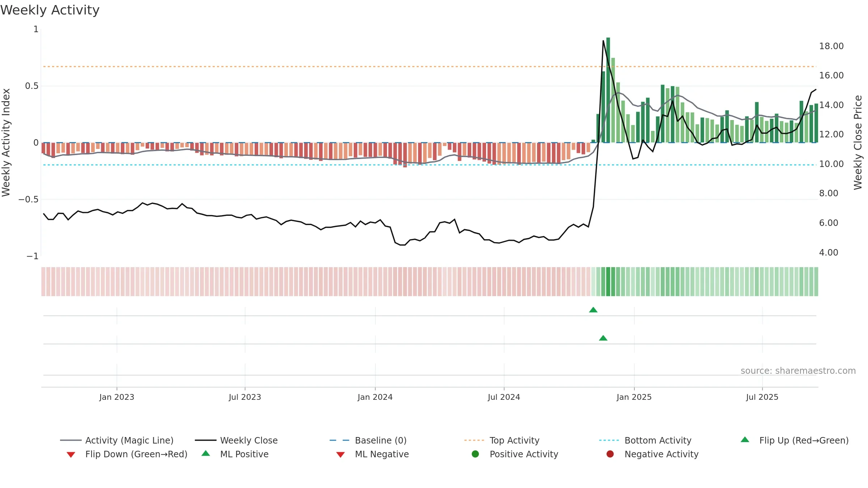
Task: Click the 16.00 price axis label
Action: click(831, 76)
